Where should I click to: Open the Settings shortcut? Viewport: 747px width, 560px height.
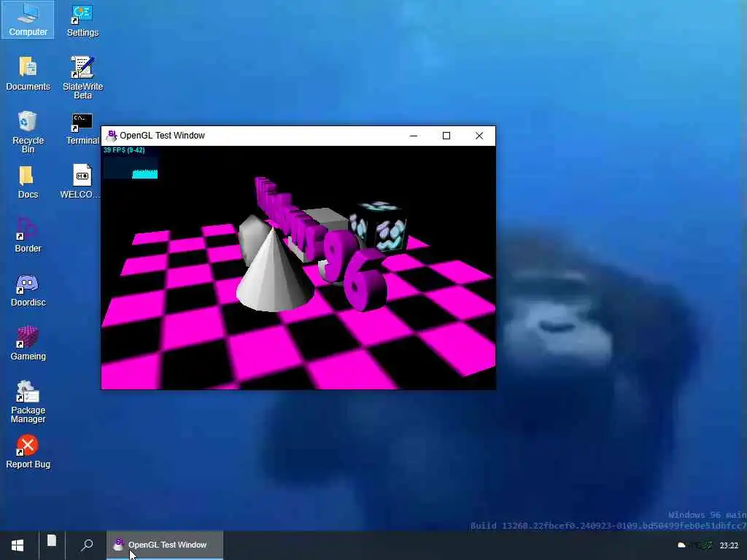[82, 20]
